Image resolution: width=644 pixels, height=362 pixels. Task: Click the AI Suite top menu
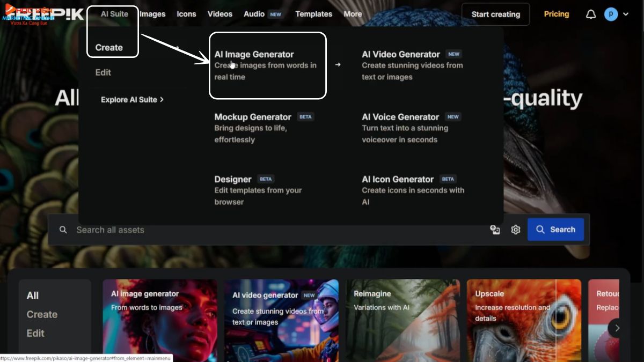114,14
